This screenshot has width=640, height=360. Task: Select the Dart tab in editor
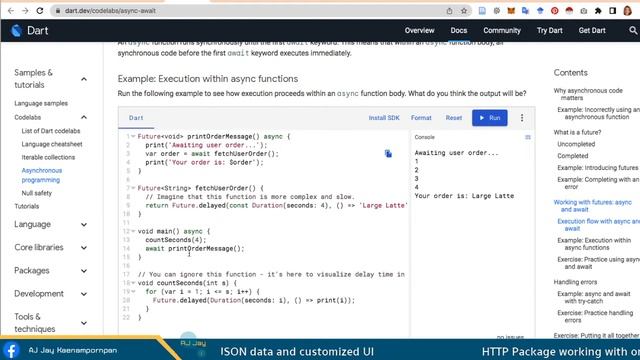[x=136, y=118]
